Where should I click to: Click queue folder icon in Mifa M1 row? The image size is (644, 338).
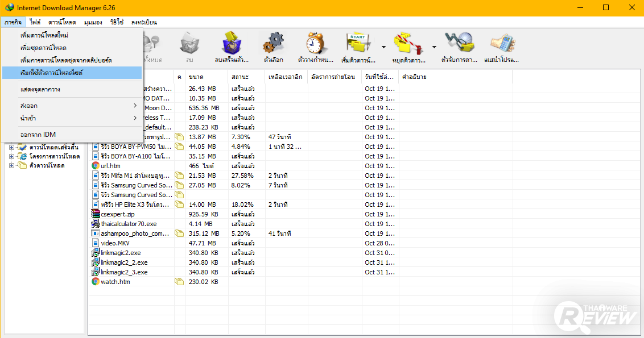pos(179,176)
